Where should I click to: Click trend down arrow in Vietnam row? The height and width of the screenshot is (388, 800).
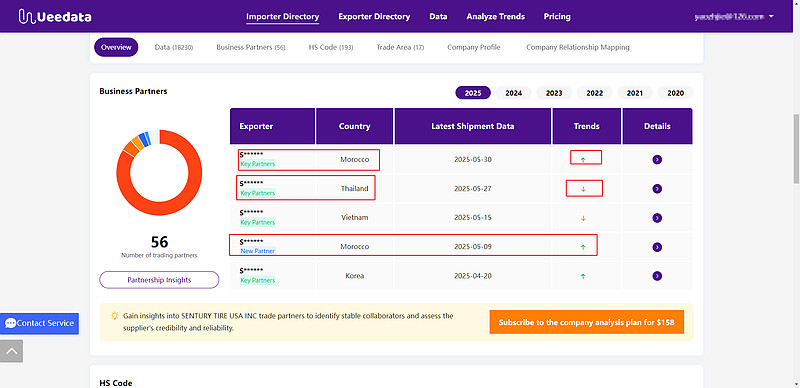583,218
